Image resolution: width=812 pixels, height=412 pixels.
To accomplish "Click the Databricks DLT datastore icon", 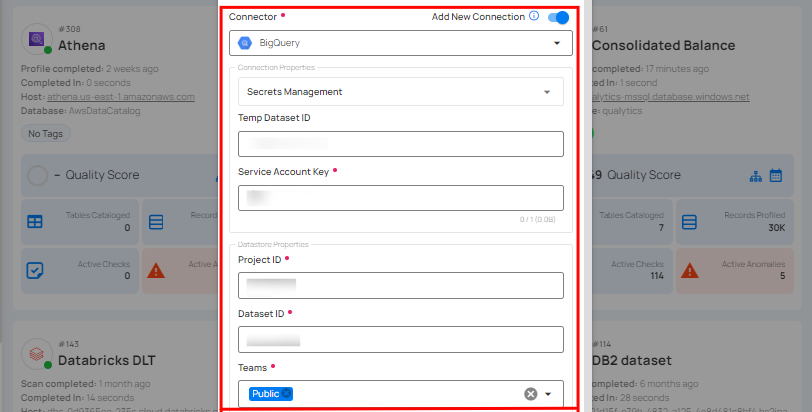I will click(x=36, y=354).
